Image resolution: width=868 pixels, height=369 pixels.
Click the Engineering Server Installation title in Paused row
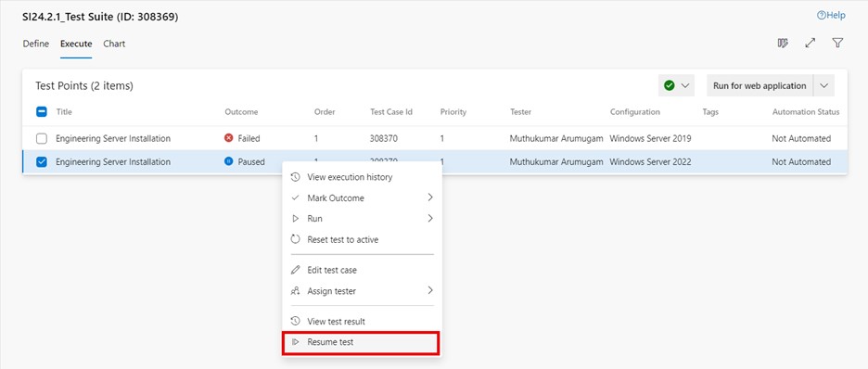113,162
